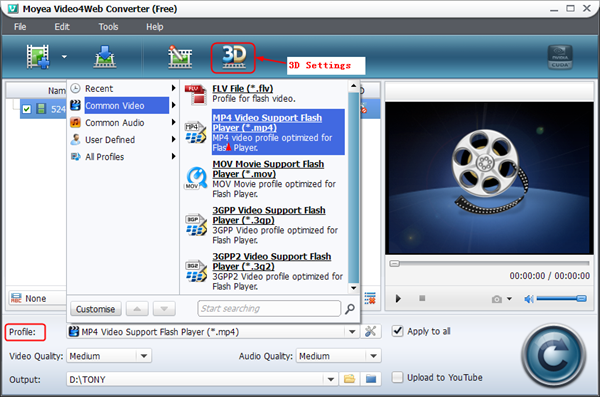Image resolution: width=600 pixels, height=397 pixels.
Task: Play the preview video
Action: point(398,298)
